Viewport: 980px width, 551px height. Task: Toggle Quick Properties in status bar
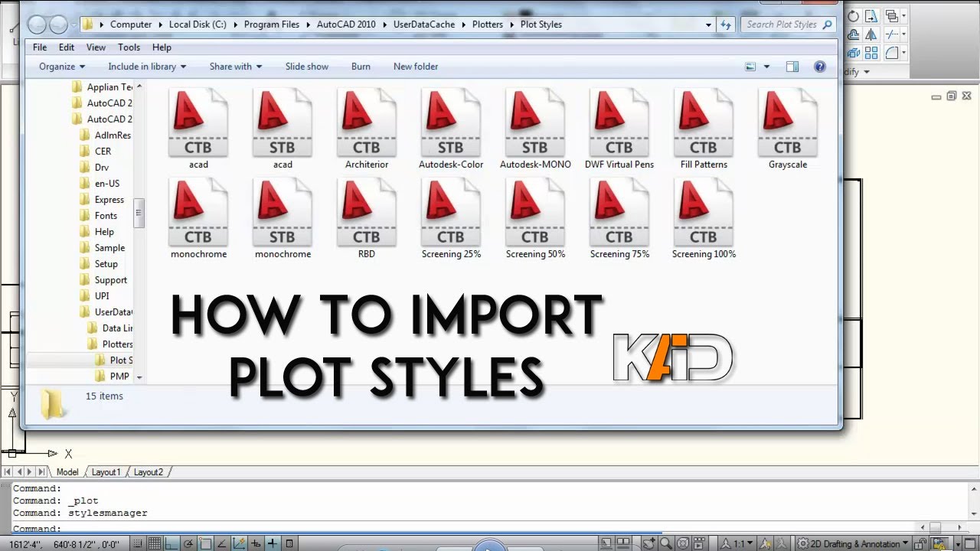click(289, 543)
